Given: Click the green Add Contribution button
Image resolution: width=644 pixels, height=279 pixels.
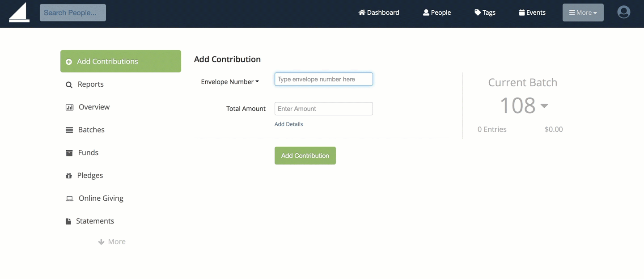Looking at the screenshot, I should [305, 156].
